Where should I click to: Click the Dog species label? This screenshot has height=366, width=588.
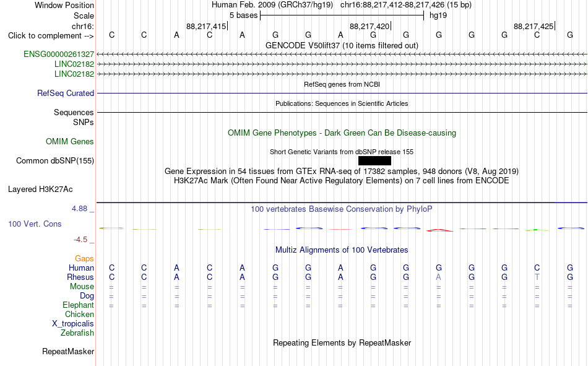click(x=87, y=296)
